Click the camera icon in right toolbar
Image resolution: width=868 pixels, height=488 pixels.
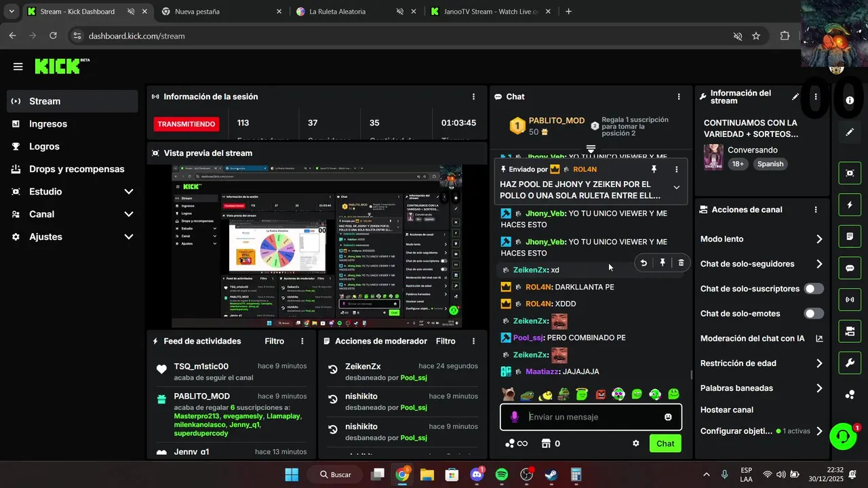point(850,331)
